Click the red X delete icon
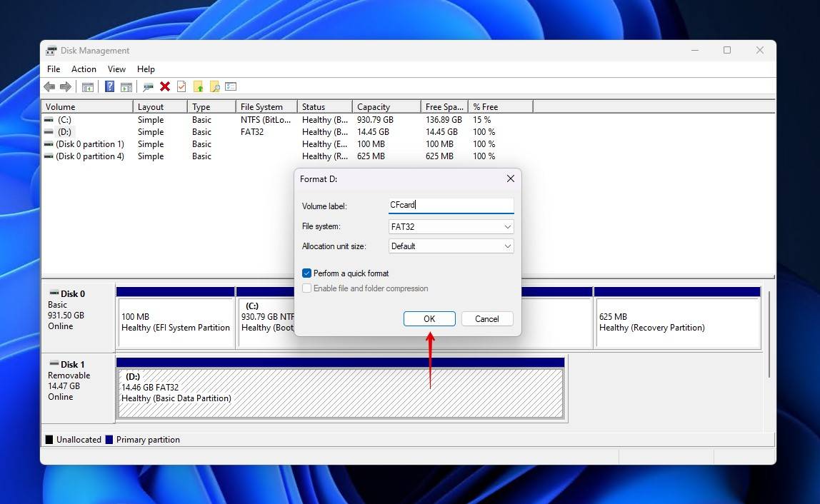Screen dimensions: 820x504 tap(165, 86)
